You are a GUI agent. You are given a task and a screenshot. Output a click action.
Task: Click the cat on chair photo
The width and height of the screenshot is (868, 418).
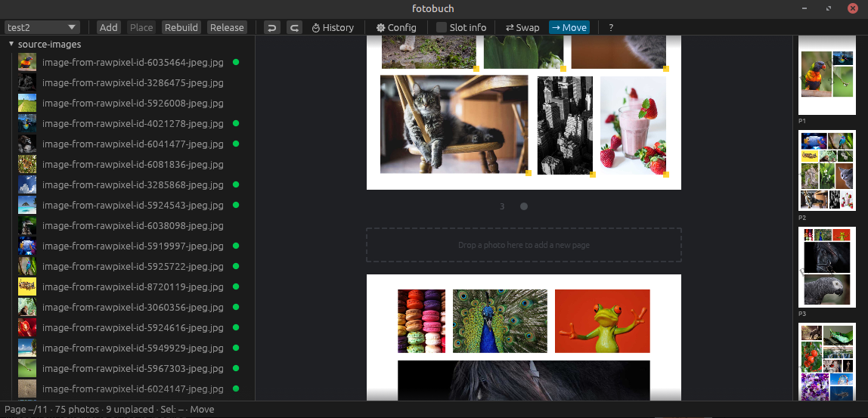point(454,125)
